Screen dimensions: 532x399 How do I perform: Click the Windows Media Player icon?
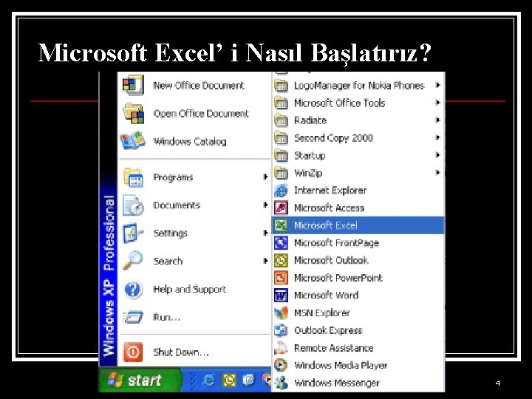coord(281,365)
